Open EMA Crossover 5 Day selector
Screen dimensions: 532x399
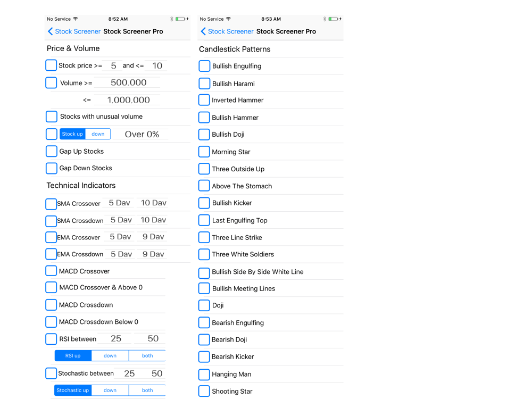coord(120,237)
